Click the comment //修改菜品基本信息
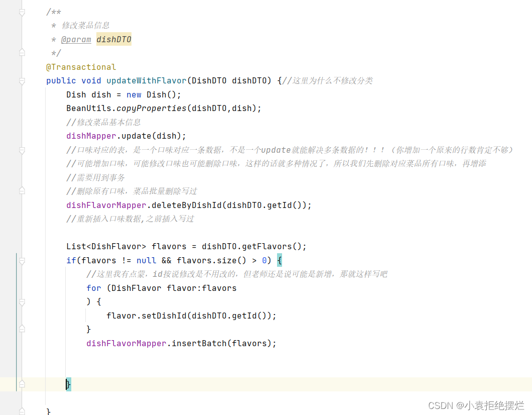Screen dimensions: 532x415 tap(103, 122)
